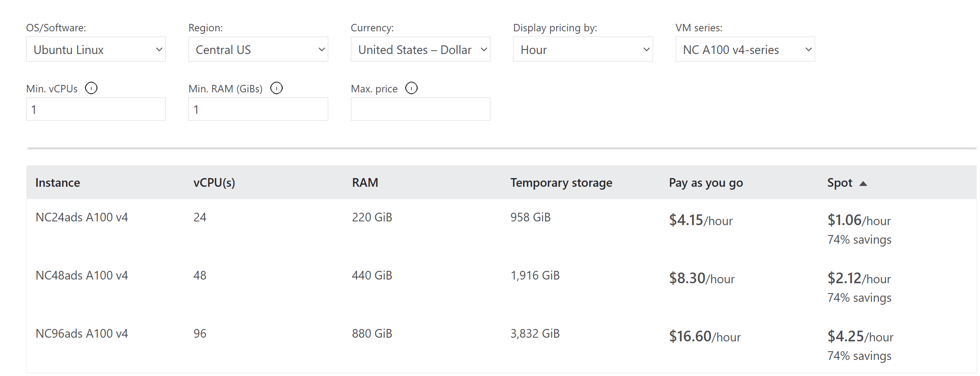Sort by the RAM column header

[x=365, y=183]
